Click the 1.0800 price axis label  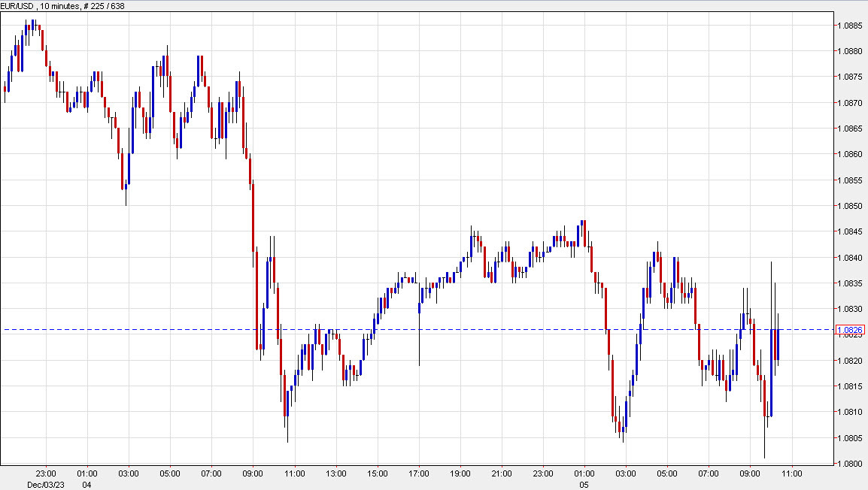coord(850,464)
